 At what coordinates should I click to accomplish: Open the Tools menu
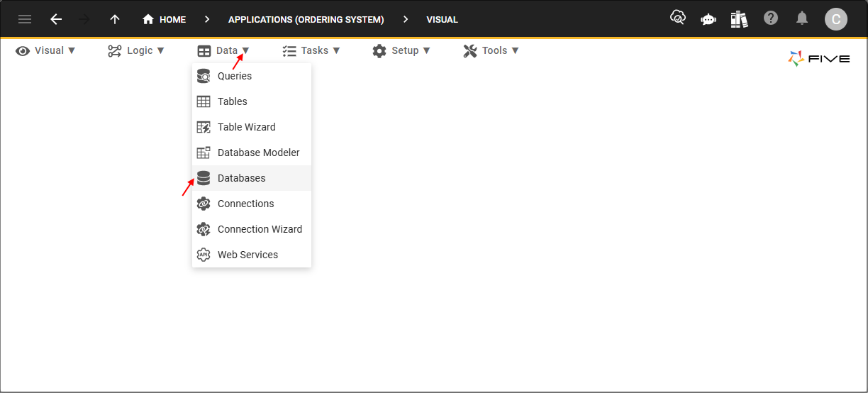(x=491, y=50)
